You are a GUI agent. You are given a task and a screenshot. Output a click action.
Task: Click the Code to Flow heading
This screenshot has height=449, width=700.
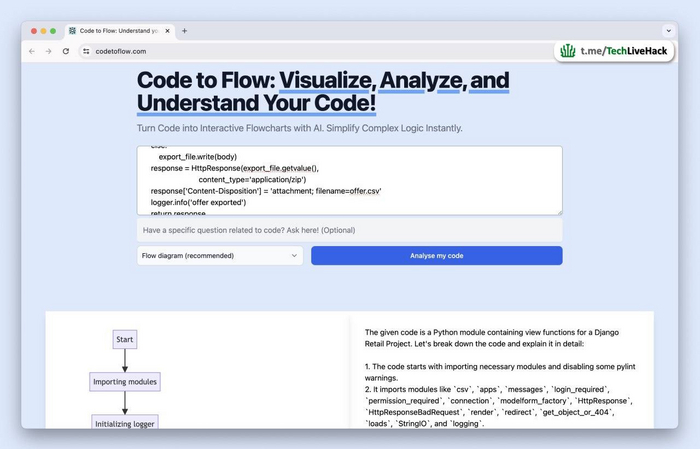323,91
